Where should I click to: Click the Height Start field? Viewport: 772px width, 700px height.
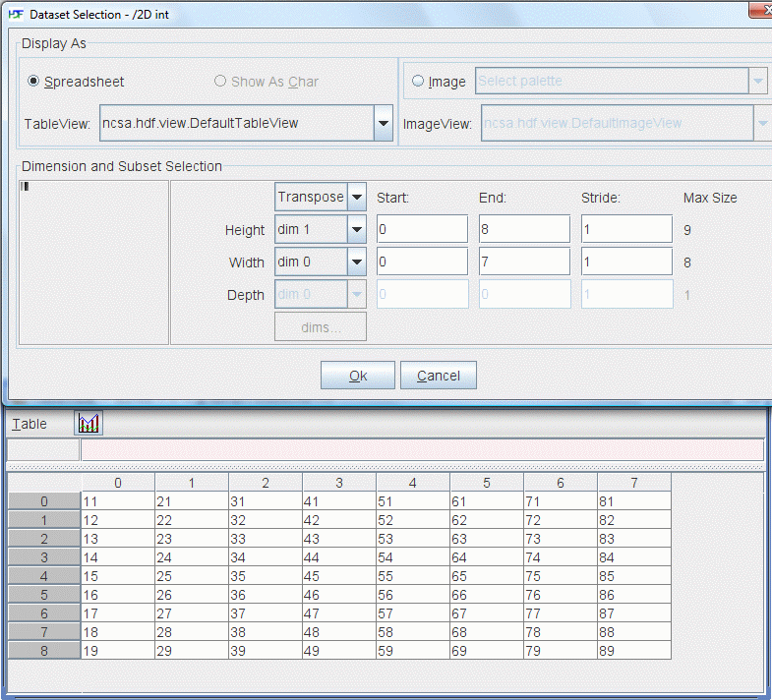point(423,229)
